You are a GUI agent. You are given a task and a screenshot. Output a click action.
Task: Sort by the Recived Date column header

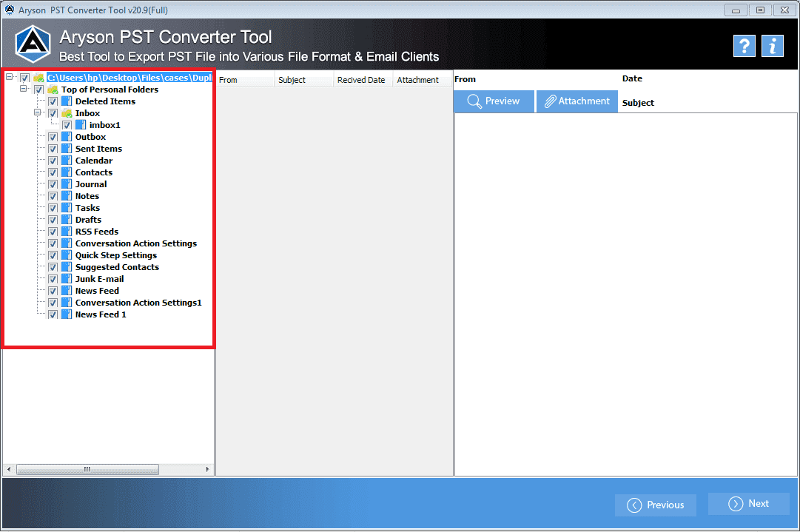click(363, 80)
